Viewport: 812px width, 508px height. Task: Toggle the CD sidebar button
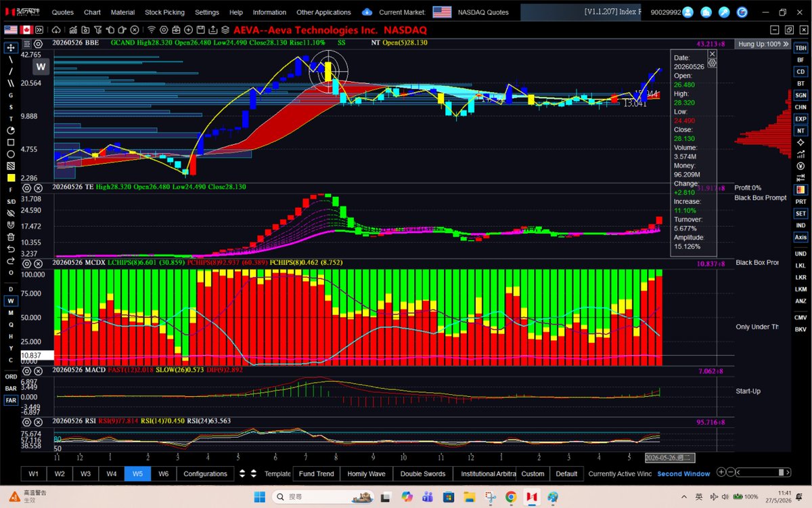tap(800, 72)
